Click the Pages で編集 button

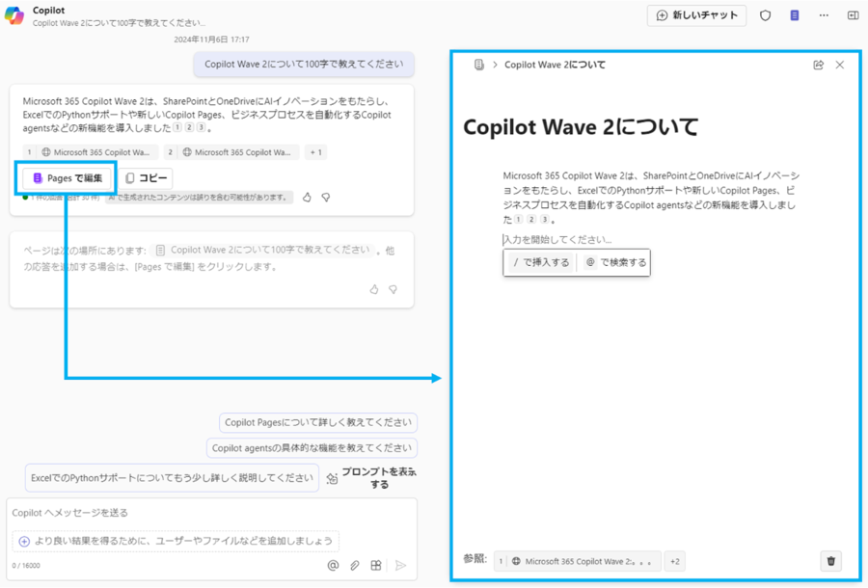click(x=66, y=176)
